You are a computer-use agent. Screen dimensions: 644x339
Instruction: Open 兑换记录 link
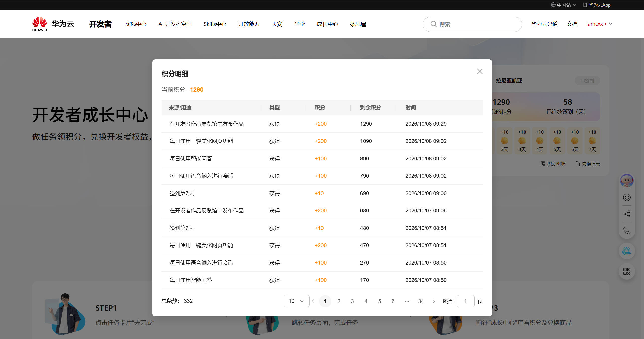(x=588, y=164)
